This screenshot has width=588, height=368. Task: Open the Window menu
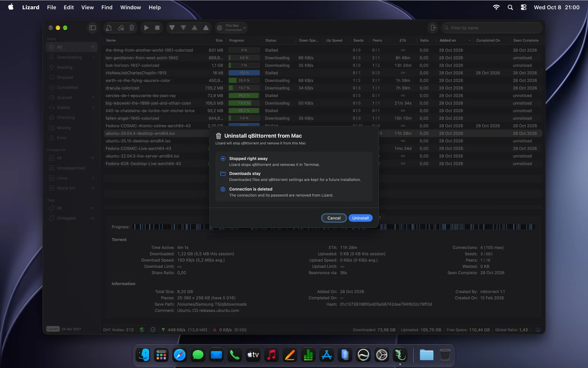click(131, 7)
